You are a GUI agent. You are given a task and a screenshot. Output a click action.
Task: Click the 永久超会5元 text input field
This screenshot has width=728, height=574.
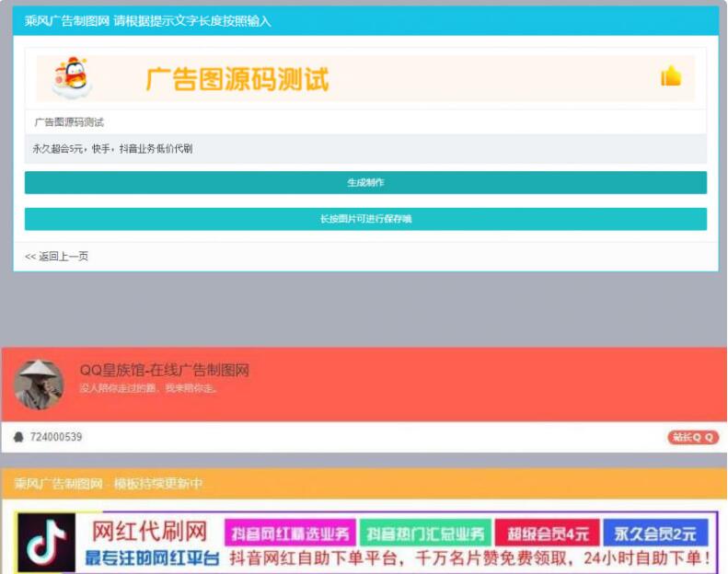365,149
